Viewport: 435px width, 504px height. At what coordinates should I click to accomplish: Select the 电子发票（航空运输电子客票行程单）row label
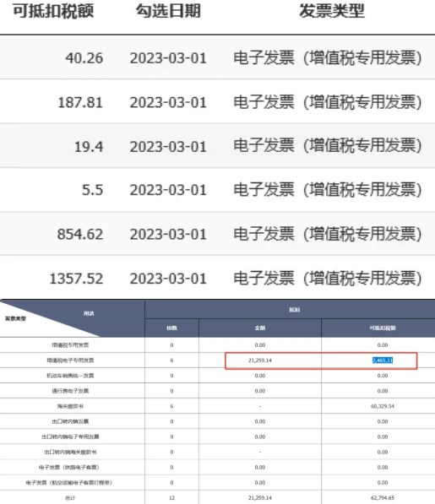[68, 482]
